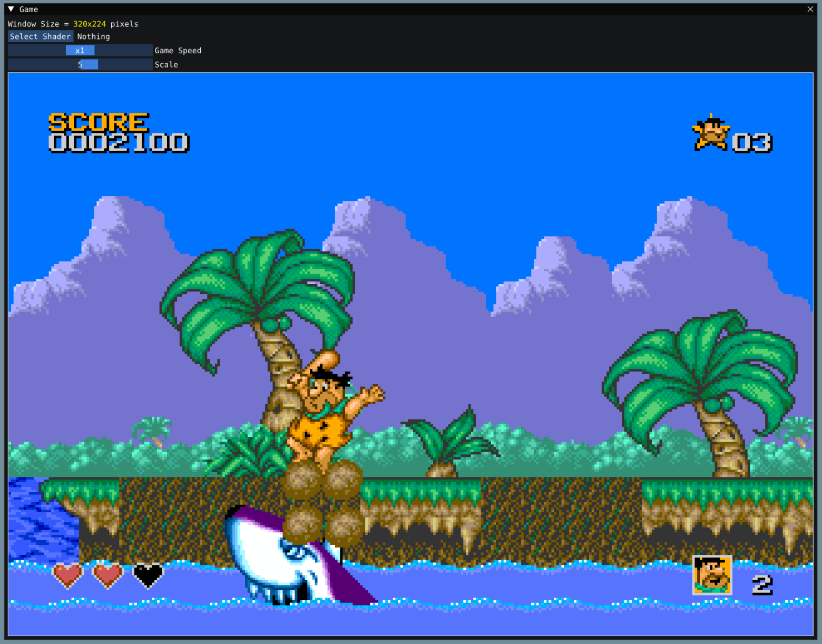The width and height of the screenshot is (822, 644).
Task: Click the empty black heart icon
Action: coord(146,575)
